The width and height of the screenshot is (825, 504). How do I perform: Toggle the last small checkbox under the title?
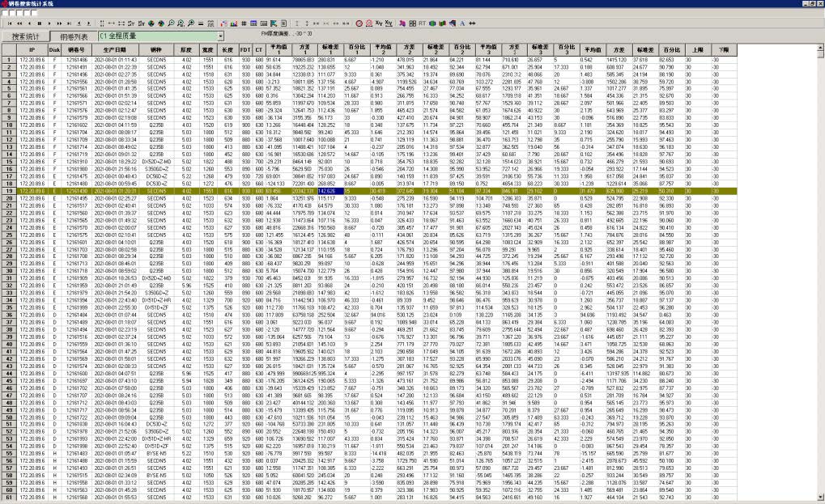pyautogui.click(x=34, y=13)
